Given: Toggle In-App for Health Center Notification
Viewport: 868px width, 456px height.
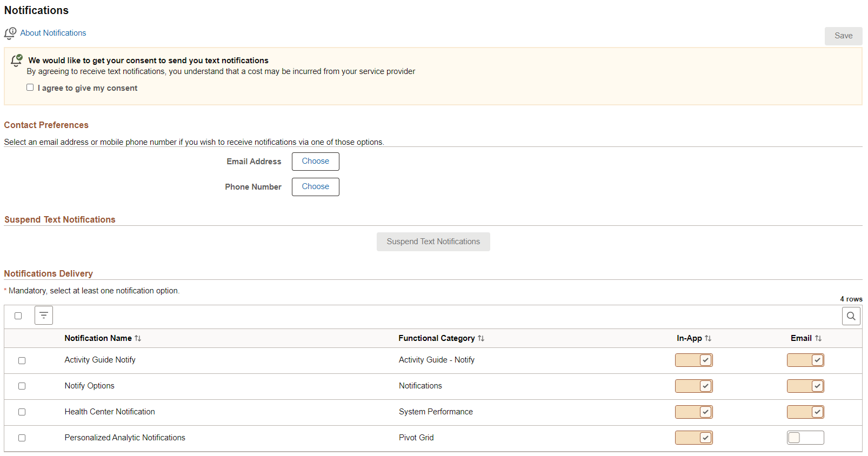Looking at the screenshot, I should (x=694, y=412).
